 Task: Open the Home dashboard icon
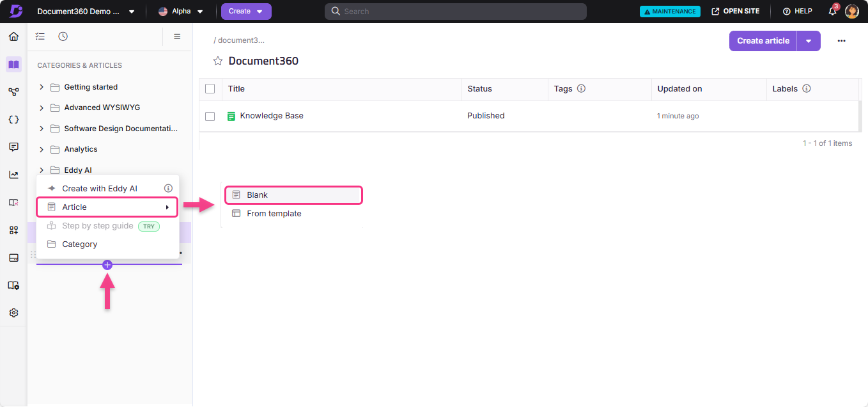coord(13,36)
